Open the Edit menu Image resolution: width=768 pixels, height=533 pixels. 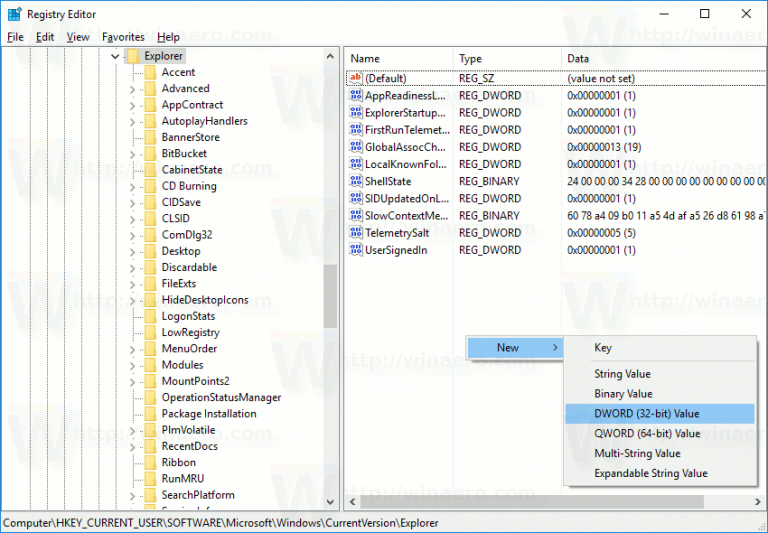(45, 37)
